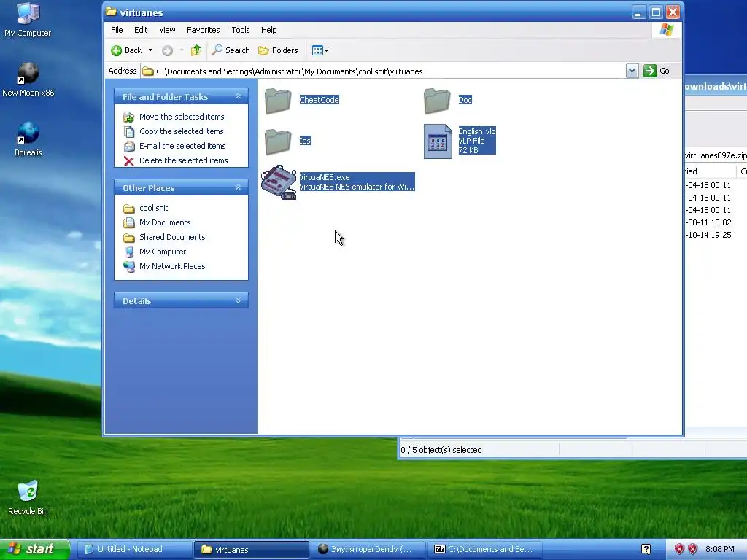This screenshot has width=747, height=560.
Task: Open the Doc folder icon
Action: (x=437, y=101)
